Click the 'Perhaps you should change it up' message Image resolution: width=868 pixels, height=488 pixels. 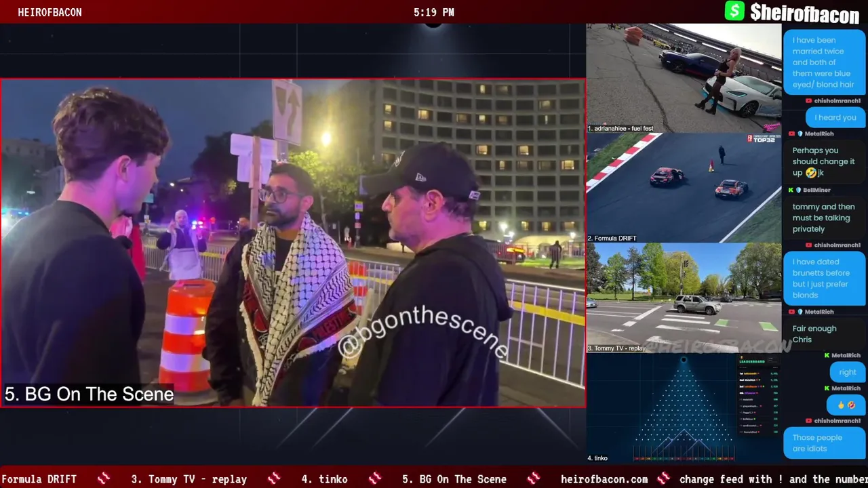coord(824,162)
